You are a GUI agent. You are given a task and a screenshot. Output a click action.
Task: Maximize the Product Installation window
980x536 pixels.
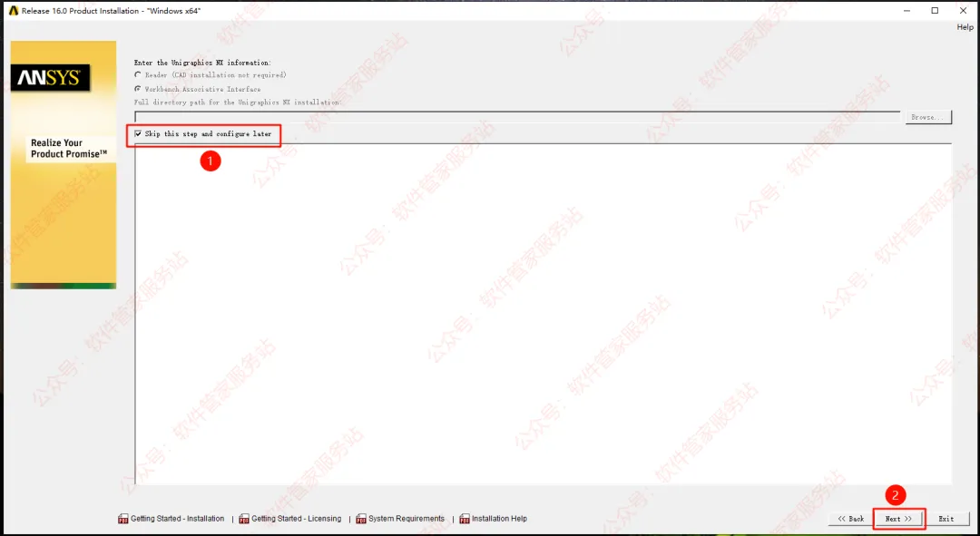tap(935, 11)
